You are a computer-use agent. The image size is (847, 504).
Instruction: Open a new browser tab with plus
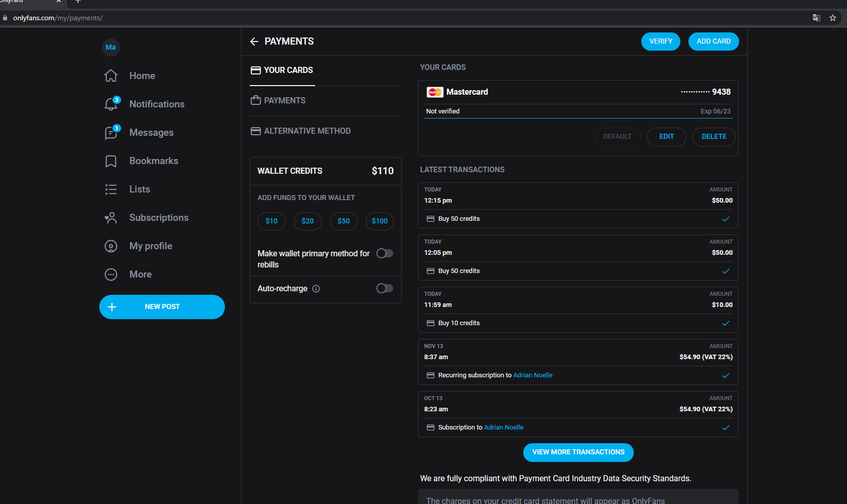coord(78,2)
